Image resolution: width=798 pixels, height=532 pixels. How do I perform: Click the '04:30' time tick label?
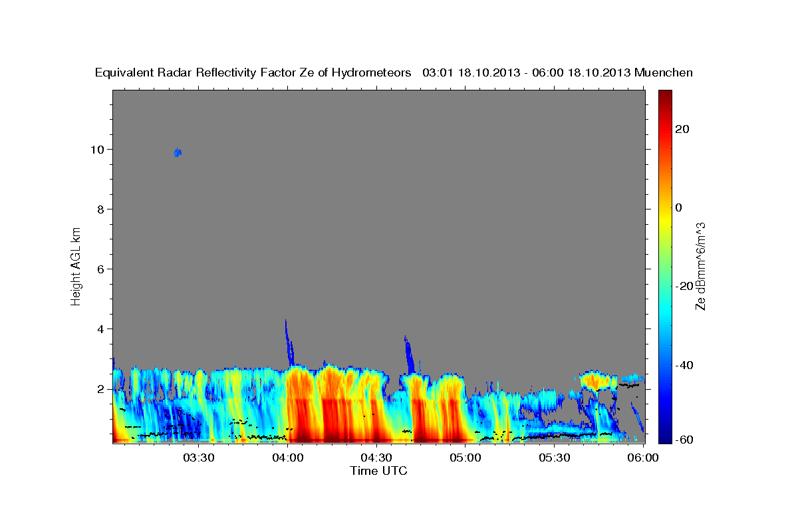(x=376, y=458)
